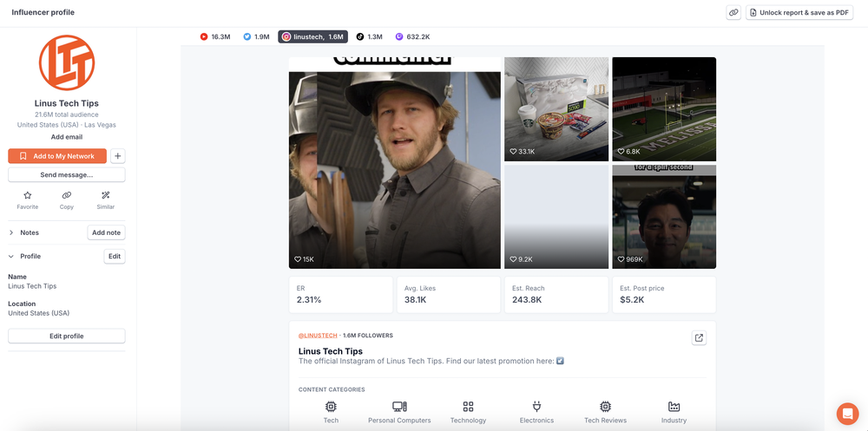Copy profile link icon in header
868x431 pixels.
pos(733,12)
